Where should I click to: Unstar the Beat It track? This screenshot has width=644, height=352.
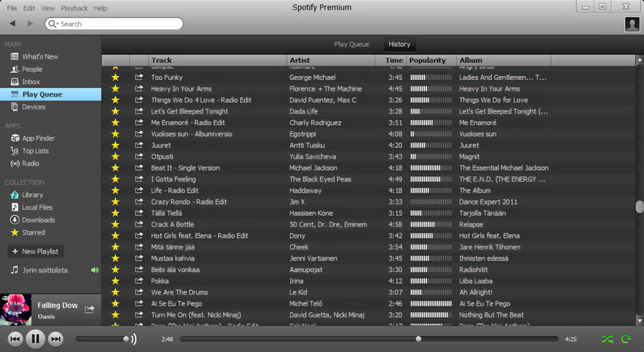116,168
